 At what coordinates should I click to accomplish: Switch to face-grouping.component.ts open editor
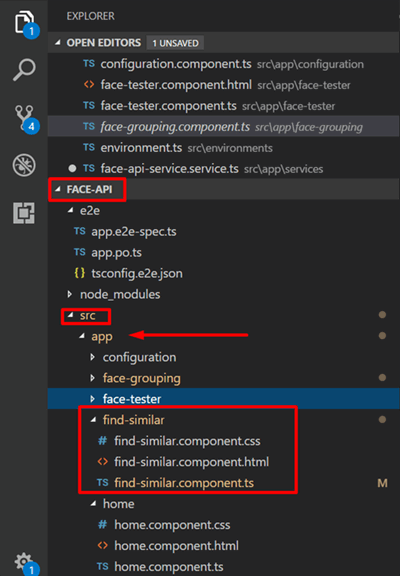pos(175,127)
